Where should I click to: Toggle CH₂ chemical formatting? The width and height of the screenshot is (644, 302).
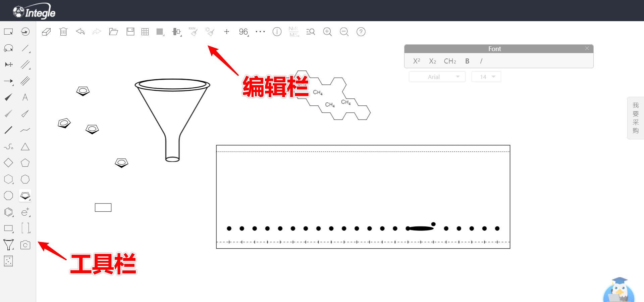click(x=450, y=61)
